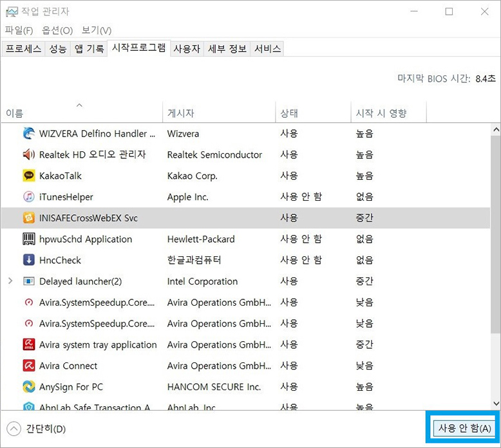
Task: Switch to the 앱 기록 tab
Action: tap(89, 48)
